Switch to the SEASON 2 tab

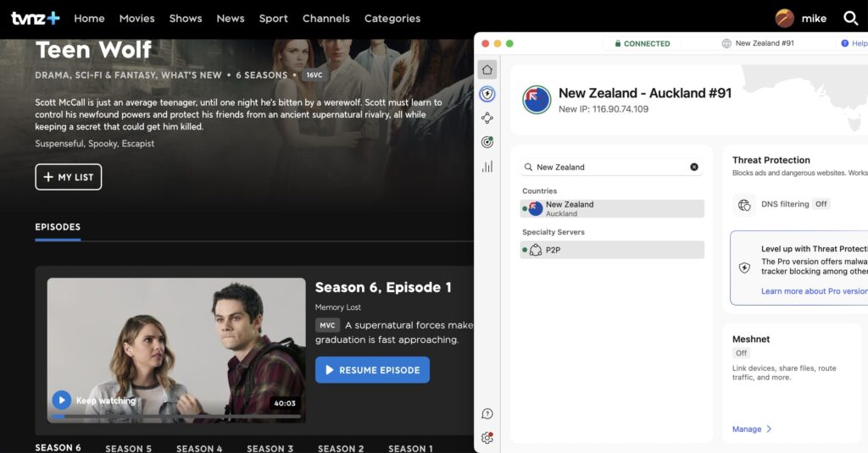(341, 448)
